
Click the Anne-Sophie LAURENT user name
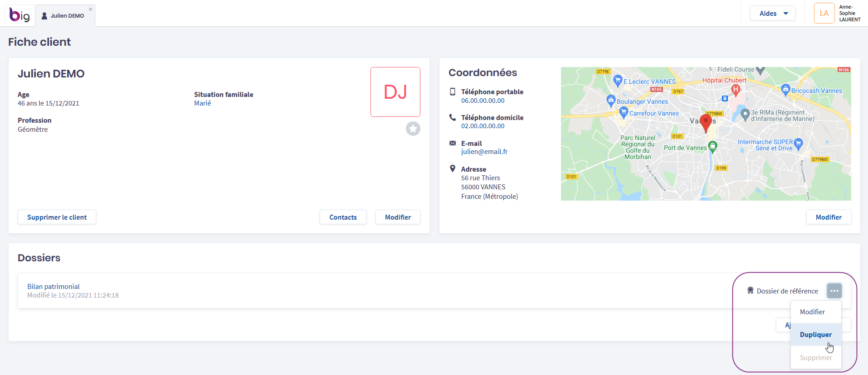point(849,13)
